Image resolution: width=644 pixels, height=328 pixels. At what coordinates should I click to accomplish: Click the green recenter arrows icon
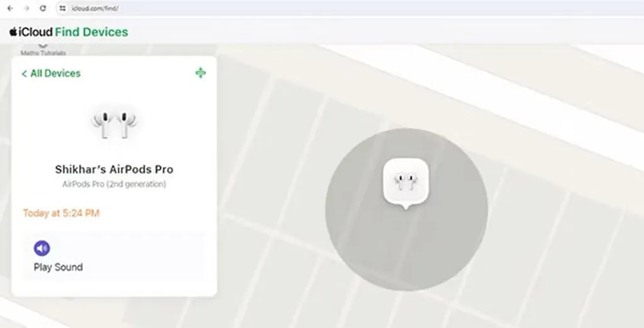(x=201, y=73)
